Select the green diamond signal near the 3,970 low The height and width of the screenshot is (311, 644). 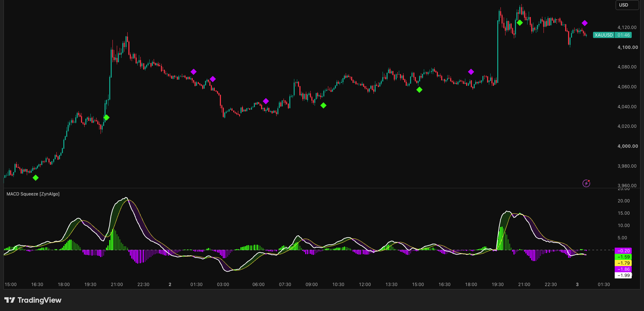tap(35, 178)
